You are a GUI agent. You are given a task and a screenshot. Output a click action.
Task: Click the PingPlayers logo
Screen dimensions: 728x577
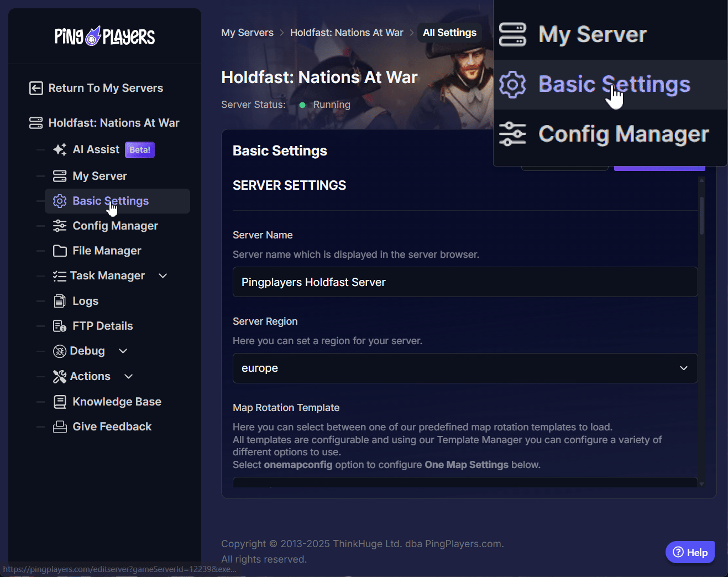point(104,37)
